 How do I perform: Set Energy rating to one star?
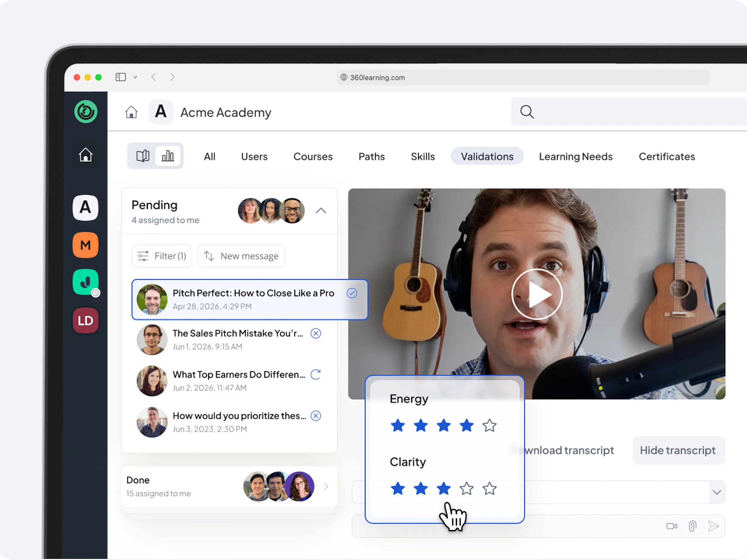(x=398, y=426)
